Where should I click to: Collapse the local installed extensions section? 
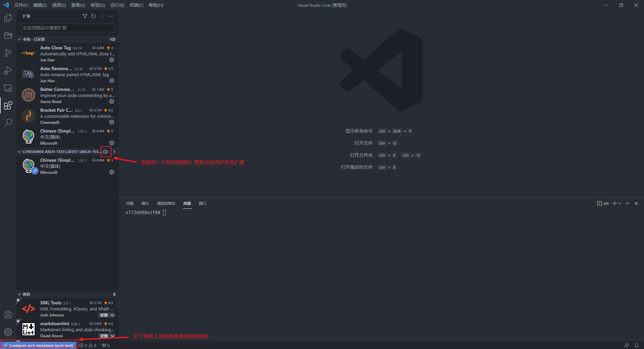(67, 39)
